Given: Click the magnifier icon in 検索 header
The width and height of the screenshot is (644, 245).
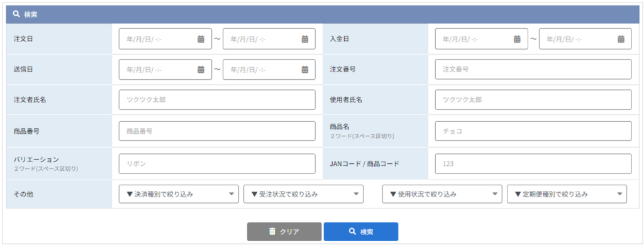Looking at the screenshot, I should [16, 14].
